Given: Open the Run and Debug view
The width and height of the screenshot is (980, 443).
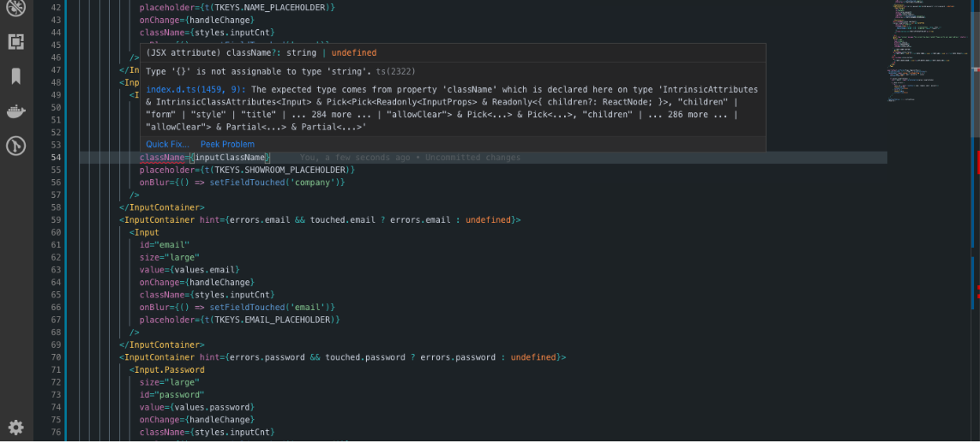Looking at the screenshot, I should coord(15,8).
